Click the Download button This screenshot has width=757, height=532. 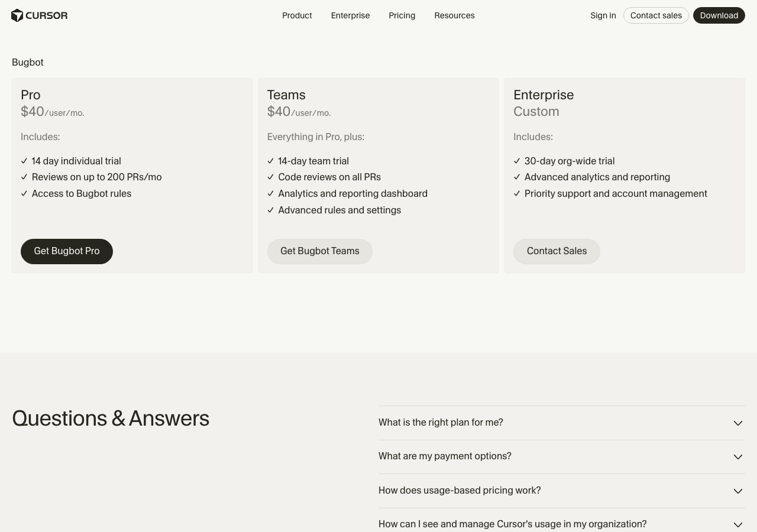pyautogui.click(x=719, y=15)
